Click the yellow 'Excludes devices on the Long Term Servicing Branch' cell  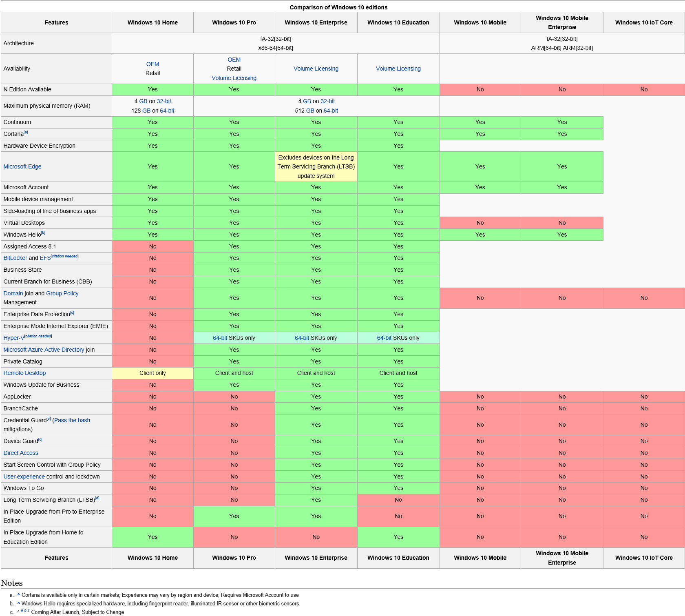click(x=316, y=166)
